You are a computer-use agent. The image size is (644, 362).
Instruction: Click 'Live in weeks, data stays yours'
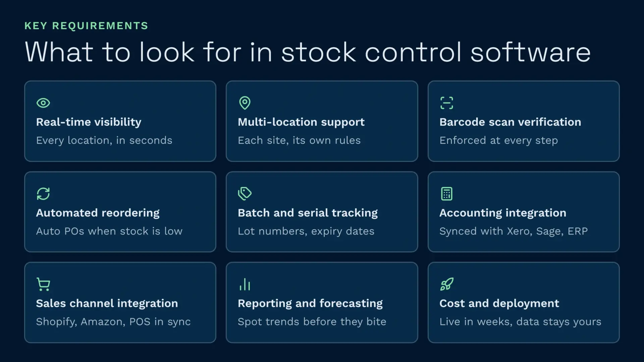pos(520,322)
